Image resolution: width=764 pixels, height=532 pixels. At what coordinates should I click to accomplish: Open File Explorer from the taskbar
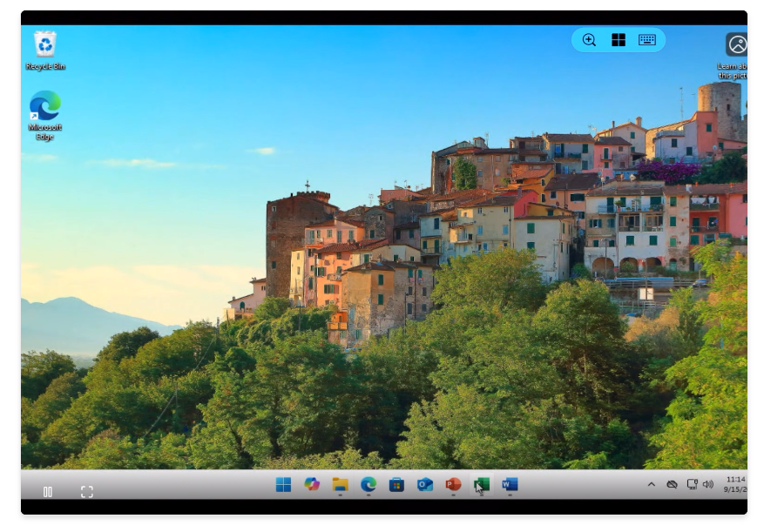point(340,484)
